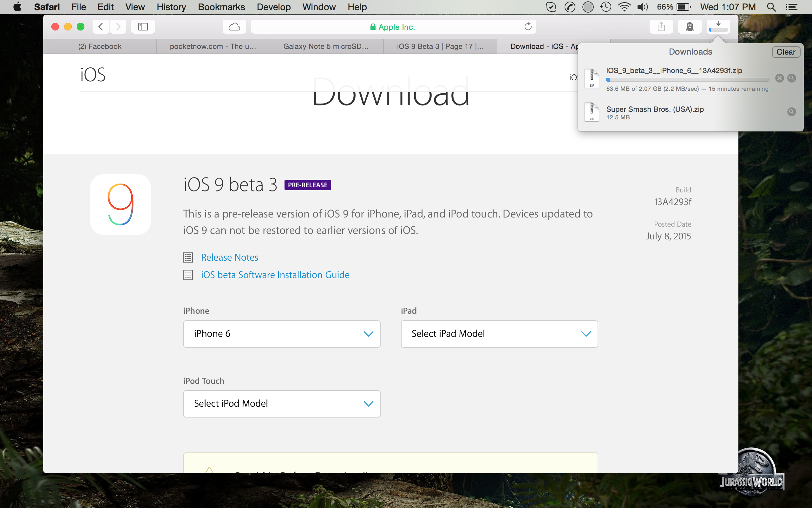This screenshot has width=812, height=508.
Task: Open the File menu
Action: 79,7
